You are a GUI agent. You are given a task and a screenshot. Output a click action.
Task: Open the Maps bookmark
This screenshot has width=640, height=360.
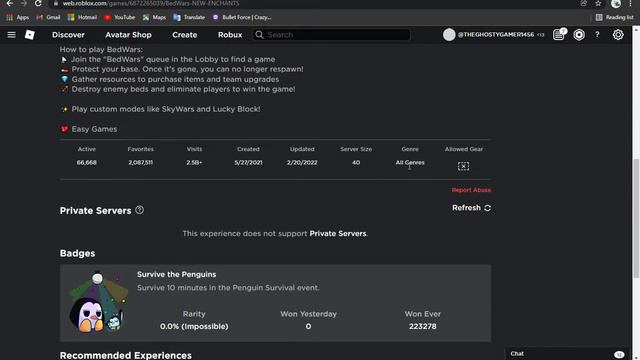(x=154, y=17)
